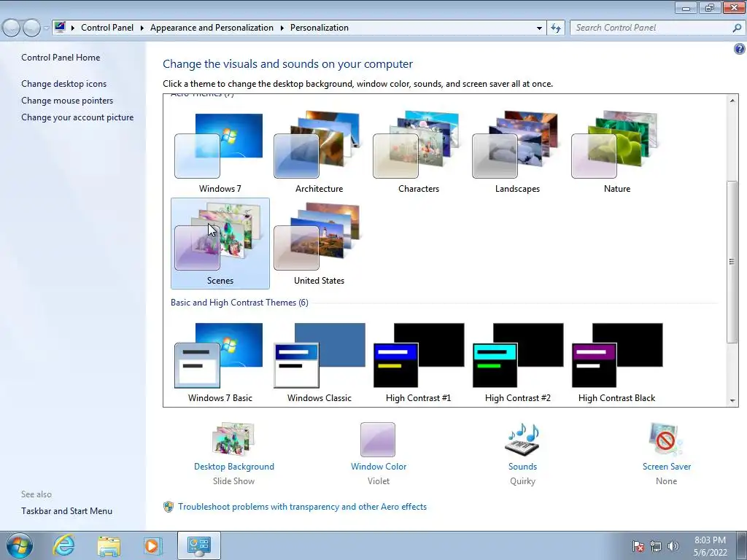Open the Window Color link
Viewport: 747px width, 560px height.
pos(379,467)
